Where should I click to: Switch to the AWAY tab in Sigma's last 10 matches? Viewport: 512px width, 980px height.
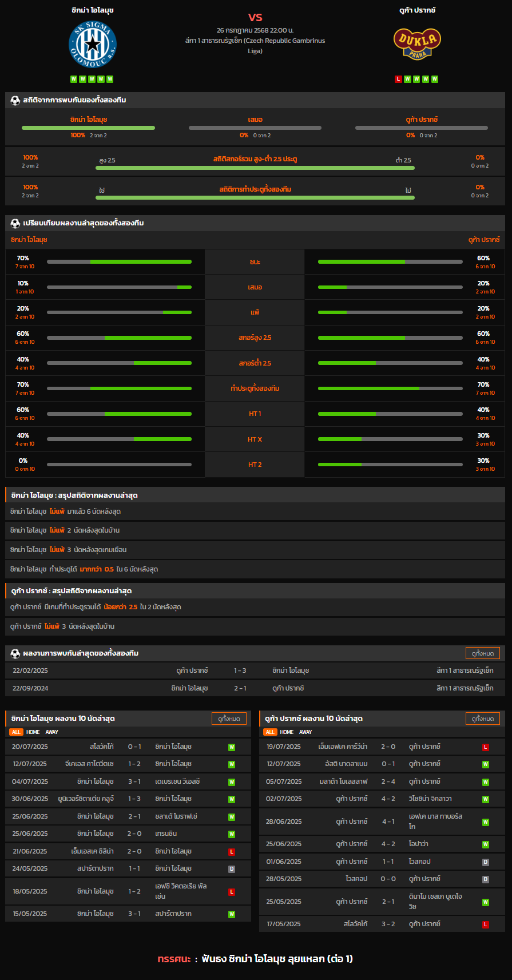52,732
